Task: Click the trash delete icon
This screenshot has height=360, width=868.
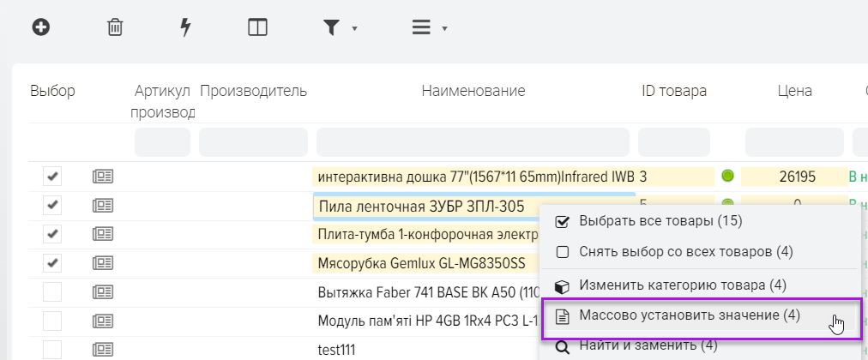Action: (114, 27)
